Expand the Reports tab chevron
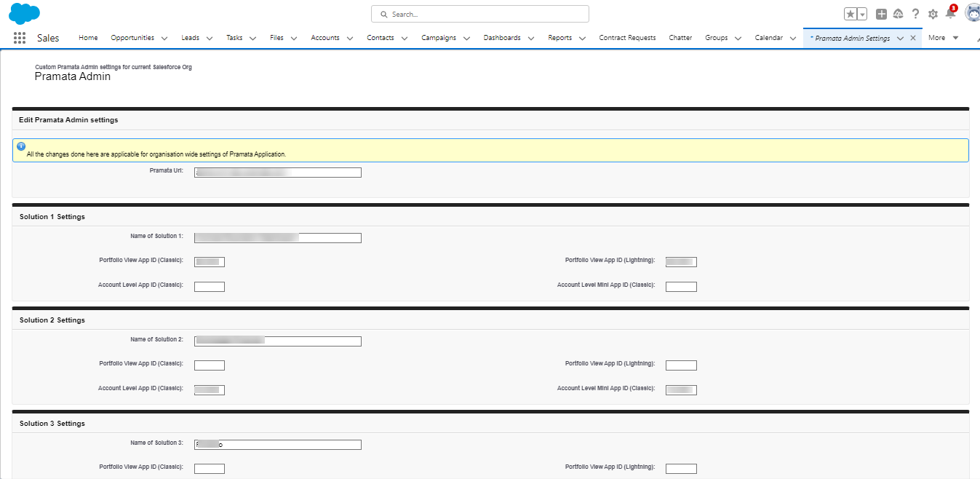 pos(582,39)
